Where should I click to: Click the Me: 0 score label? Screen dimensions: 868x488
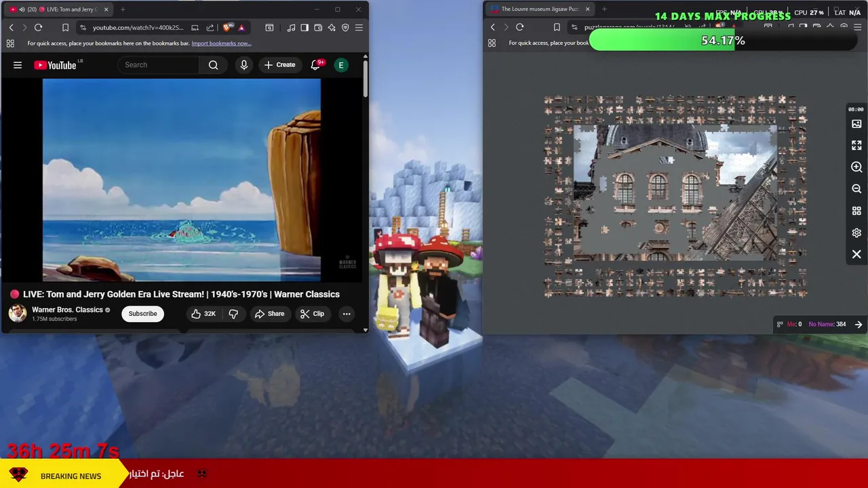point(794,324)
